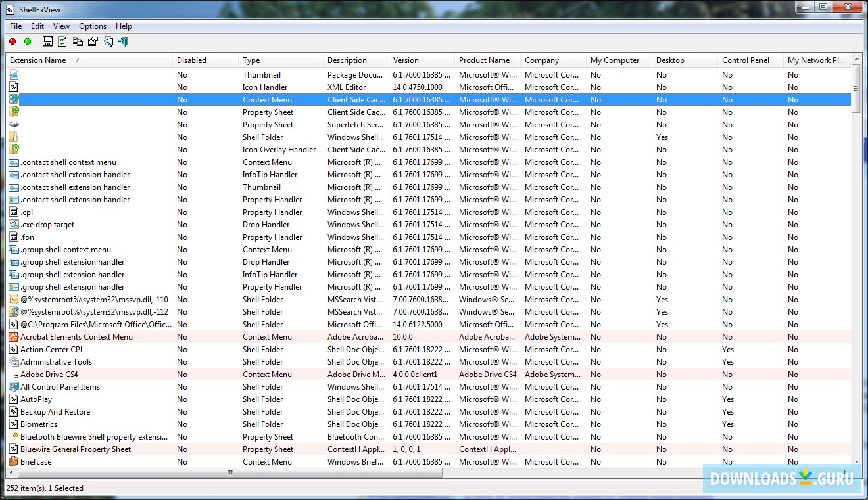Select the "Administrative Tools" row name
This screenshot has width=868, height=500.
[56, 362]
